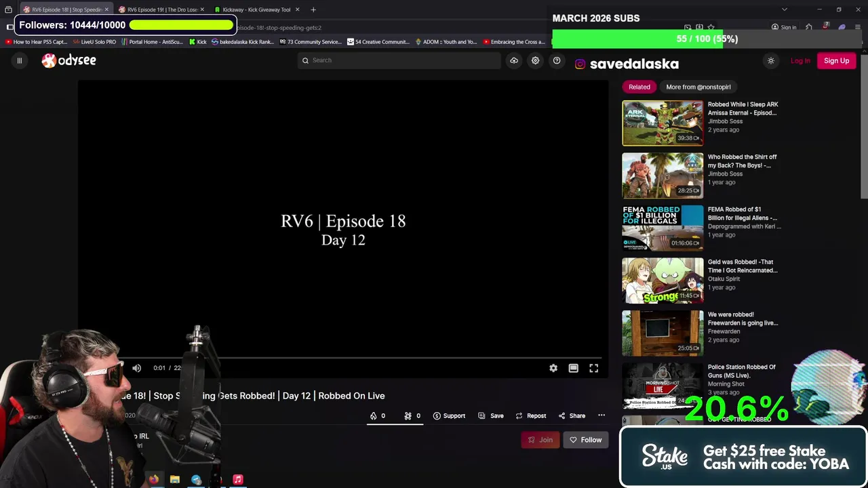The width and height of the screenshot is (868, 488).
Task: Toggle theater mode on the player
Action: coord(574,368)
